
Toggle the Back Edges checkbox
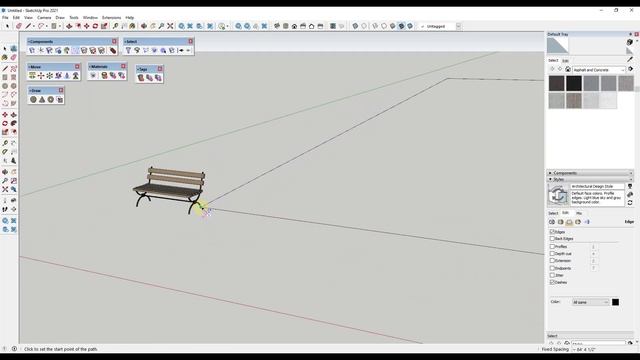[552, 239]
